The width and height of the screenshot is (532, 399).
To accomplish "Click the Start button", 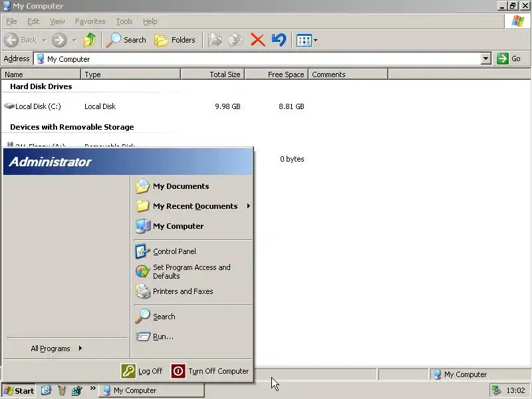I will coord(19,390).
